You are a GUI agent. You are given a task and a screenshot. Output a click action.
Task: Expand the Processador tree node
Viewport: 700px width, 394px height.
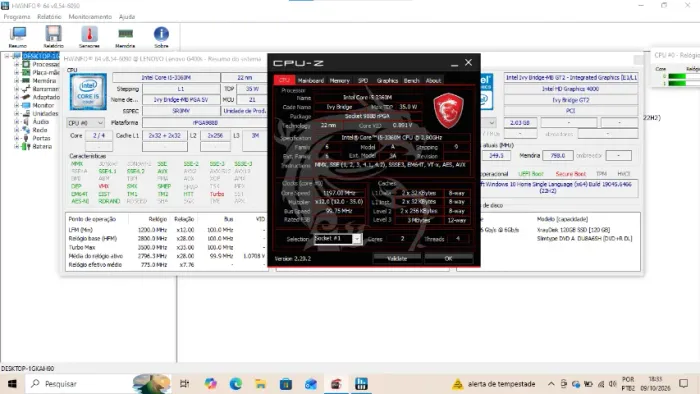(17, 64)
